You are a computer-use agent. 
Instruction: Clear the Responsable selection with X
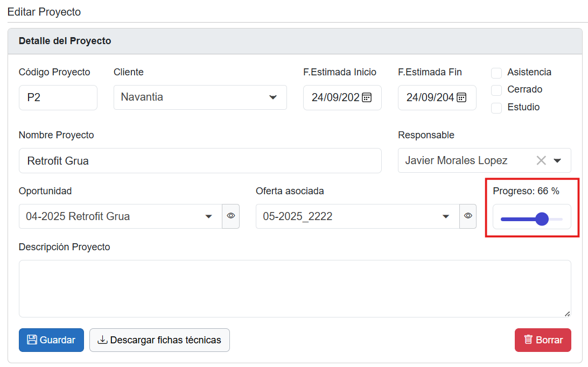541,160
